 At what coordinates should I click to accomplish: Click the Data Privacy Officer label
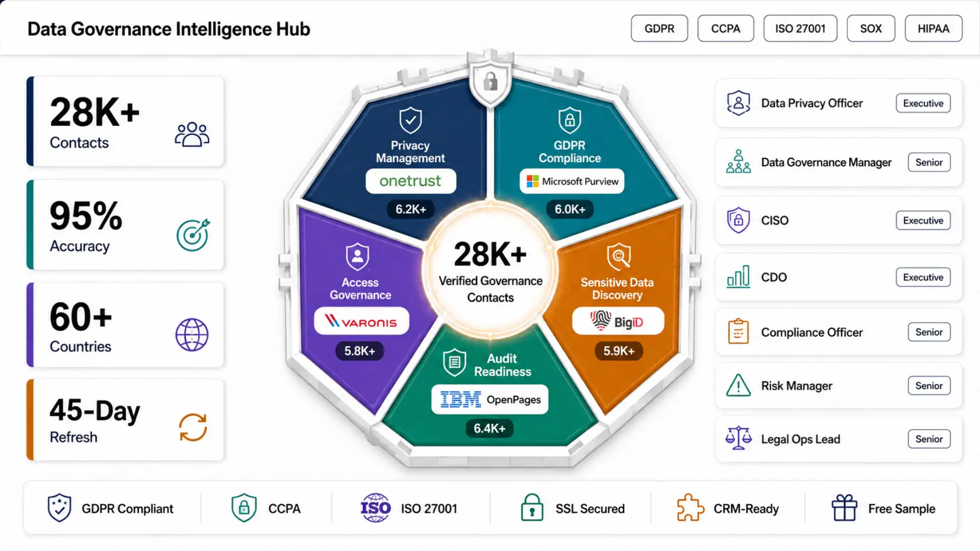[812, 103]
